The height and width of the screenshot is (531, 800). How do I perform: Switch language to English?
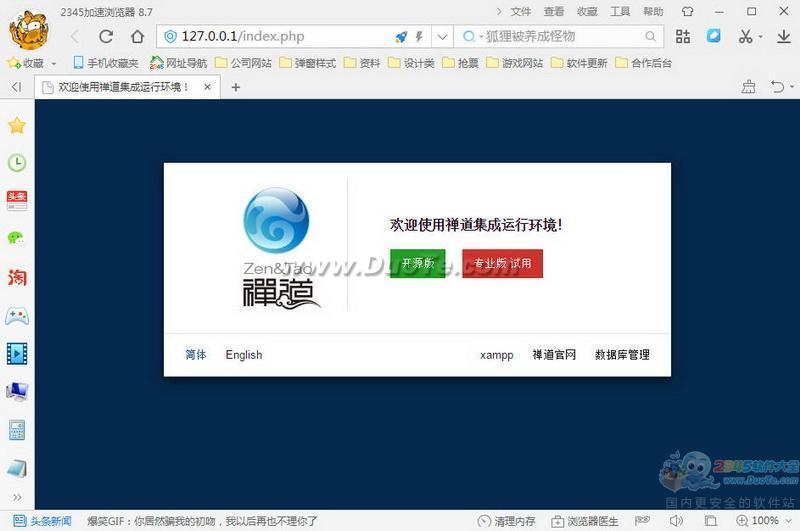pos(244,355)
